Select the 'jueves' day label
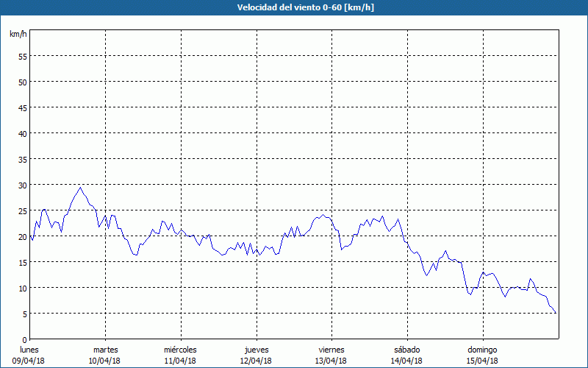This screenshot has height=368, width=588. [256, 350]
